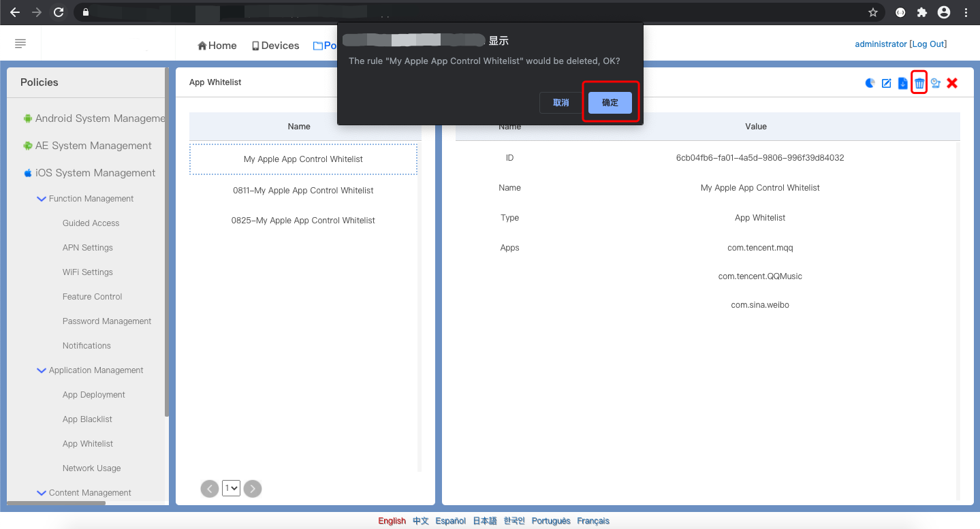Go to the Devices tab

pos(275,46)
